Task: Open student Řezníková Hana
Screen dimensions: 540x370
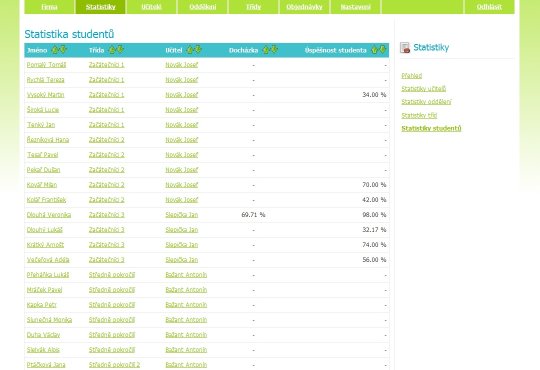Action: pyautogui.click(x=48, y=140)
